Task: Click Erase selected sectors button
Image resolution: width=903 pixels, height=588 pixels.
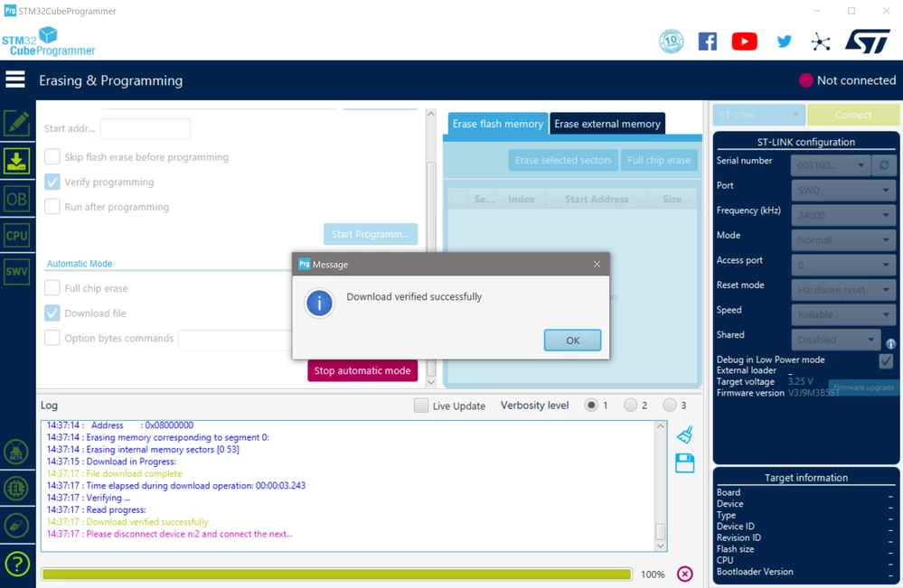Action: coord(563,160)
